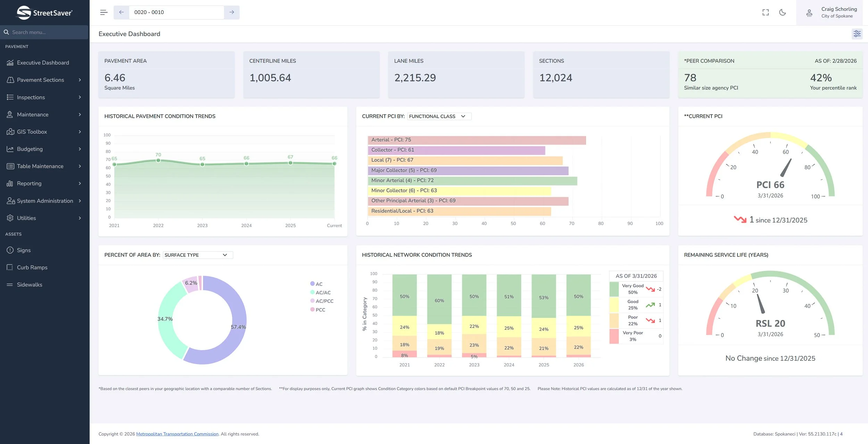The width and height of the screenshot is (868, 444).
Task: Expand the Budgeting submenu chevron
Action: point(80,149)
